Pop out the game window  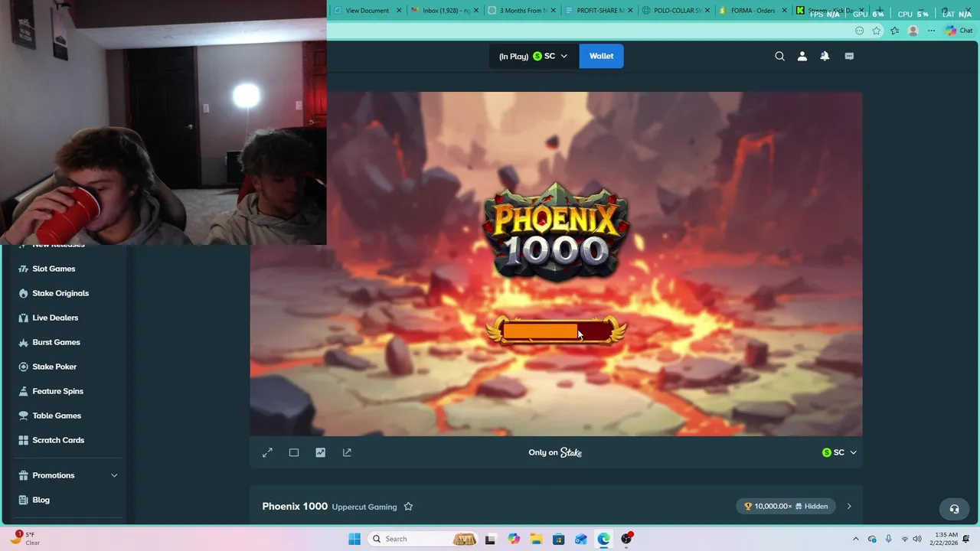[x=347, y=453]
